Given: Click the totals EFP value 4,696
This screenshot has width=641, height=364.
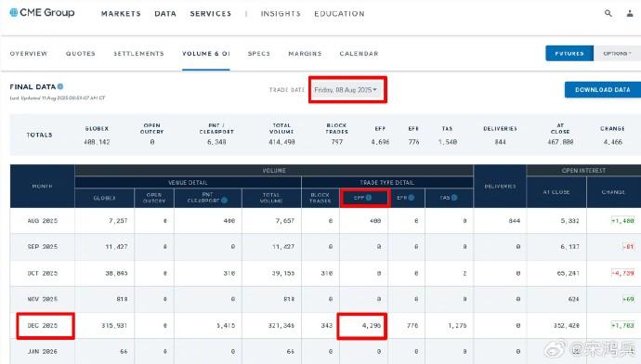Looking at the screenshot, I should point(380,142).
